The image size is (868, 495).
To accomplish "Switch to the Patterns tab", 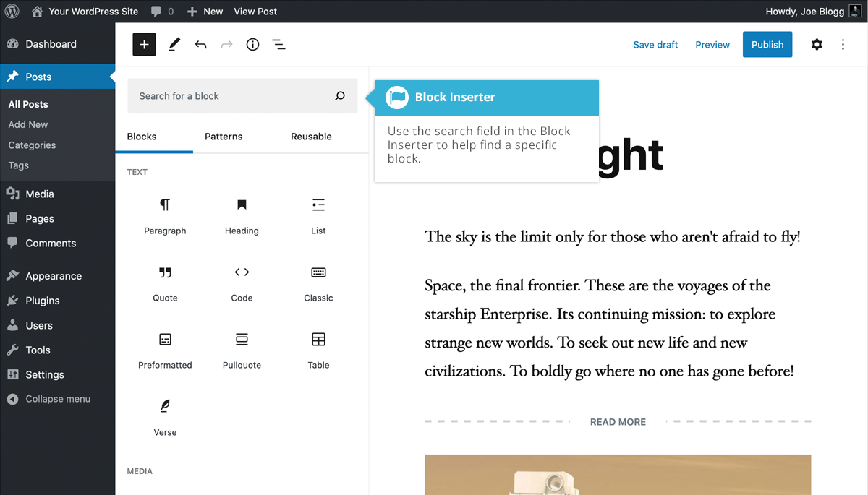I will (x=224, y=137).
